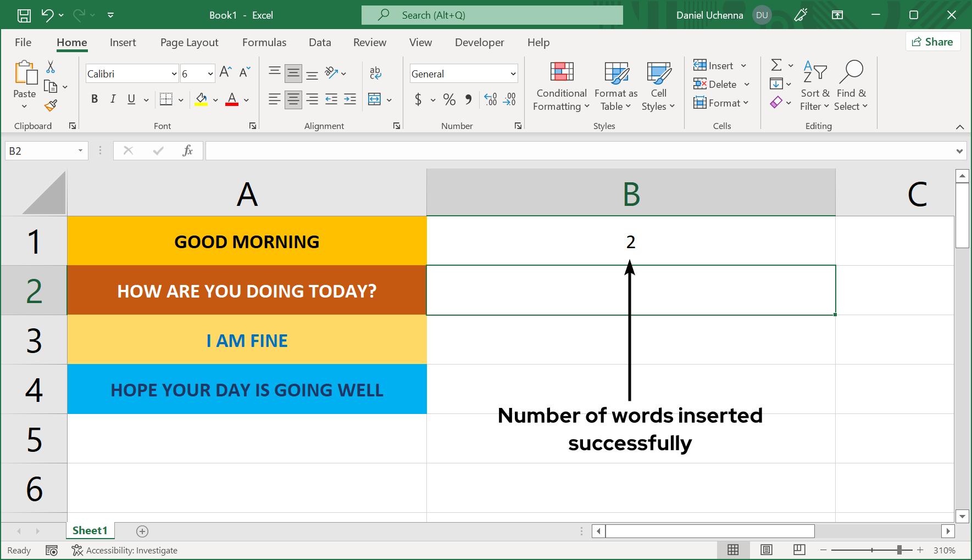The image size is (972, 560).
Task: Select the Sheet1 tab at the bottom
Action: click(90, 530)
